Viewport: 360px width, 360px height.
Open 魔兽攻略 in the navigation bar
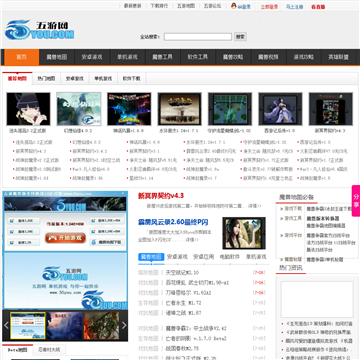coord(233,57)
